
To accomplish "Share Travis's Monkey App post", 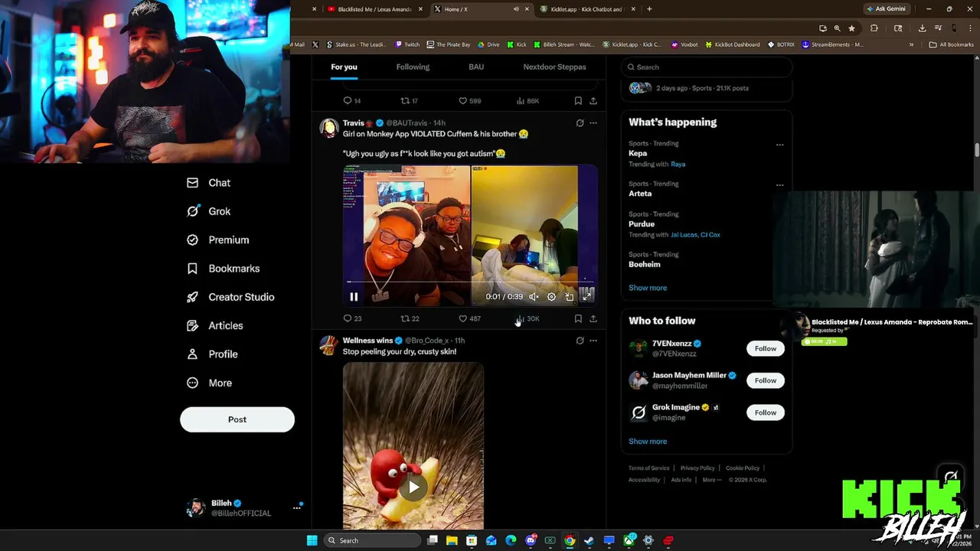I will pos(593,318).
